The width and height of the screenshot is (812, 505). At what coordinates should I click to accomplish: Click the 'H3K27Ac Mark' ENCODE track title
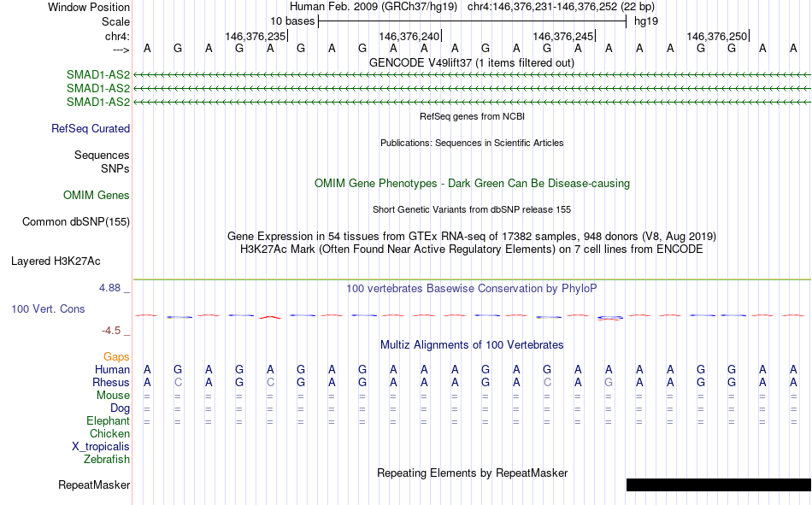coord(472,250)
